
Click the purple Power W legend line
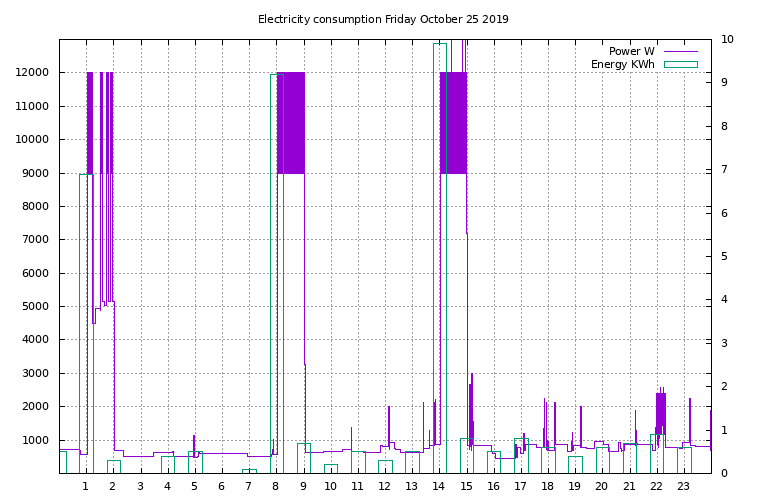coord(681,51)
